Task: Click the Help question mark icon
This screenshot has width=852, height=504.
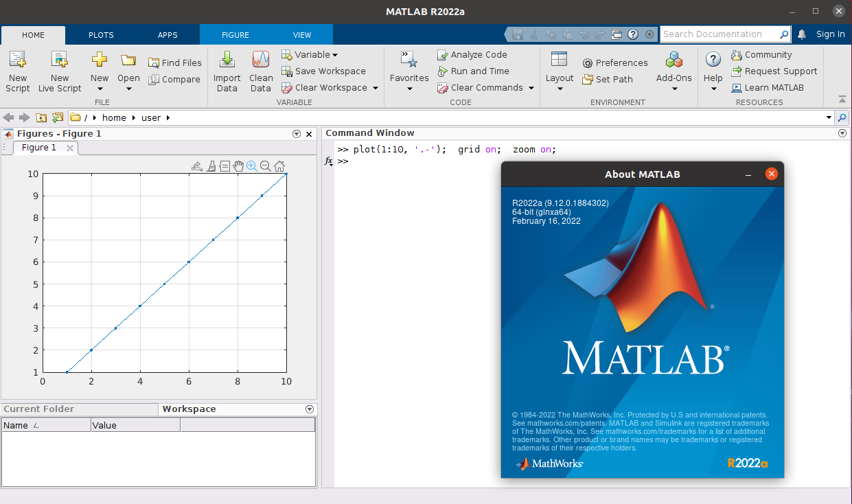Action: pyautogui.click(x=713, y=60)
